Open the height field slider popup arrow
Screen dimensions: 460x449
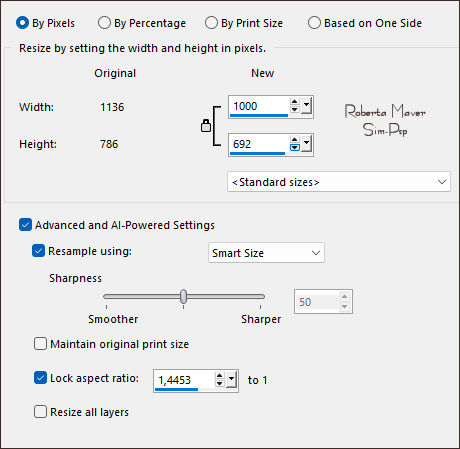click(306, 143)
